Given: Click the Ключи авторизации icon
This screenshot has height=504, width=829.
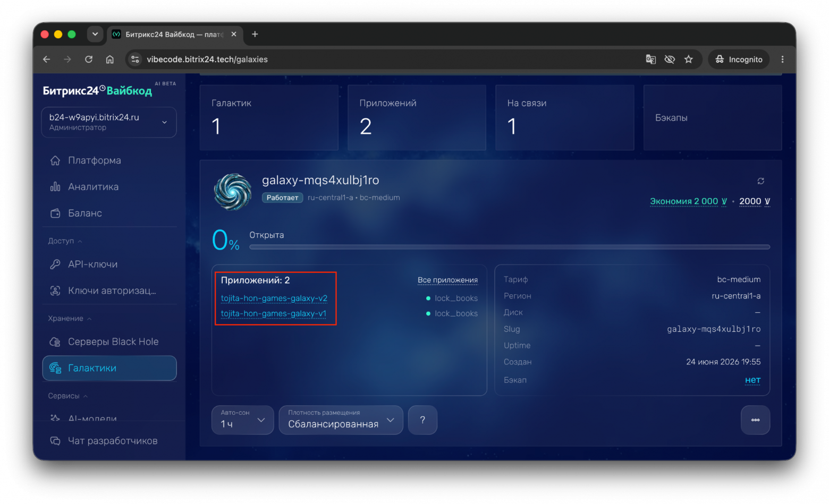Looking at the screenshot, I should (x=55, y=291).
